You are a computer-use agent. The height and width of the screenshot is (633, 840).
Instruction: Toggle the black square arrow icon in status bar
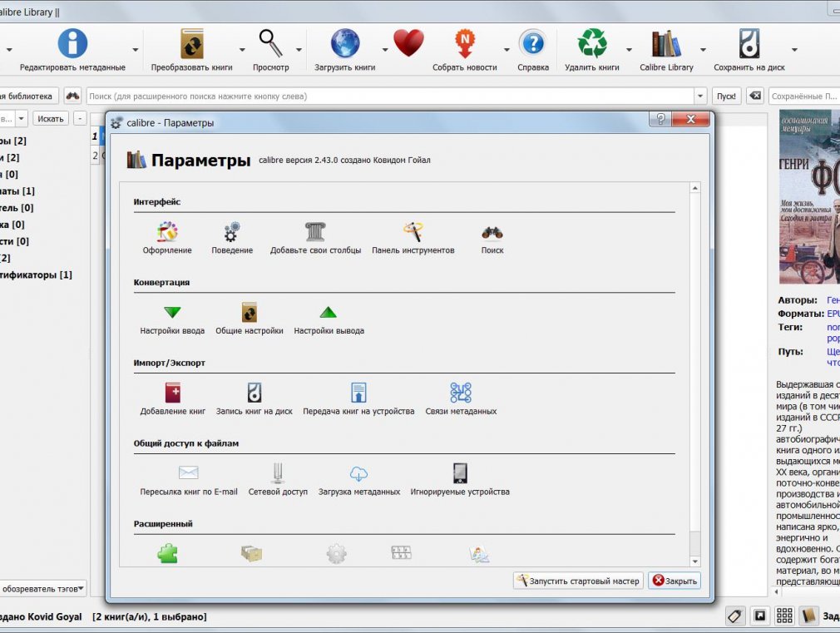click(x=759, y=616)
